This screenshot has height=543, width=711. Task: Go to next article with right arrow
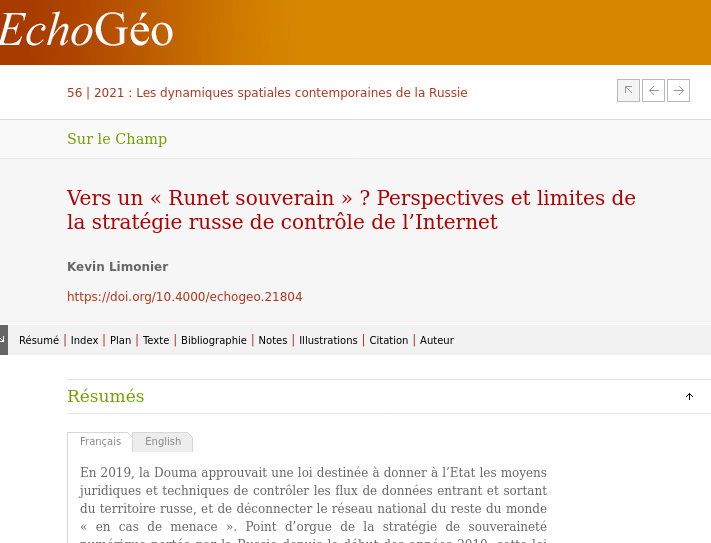pos(679,91)
